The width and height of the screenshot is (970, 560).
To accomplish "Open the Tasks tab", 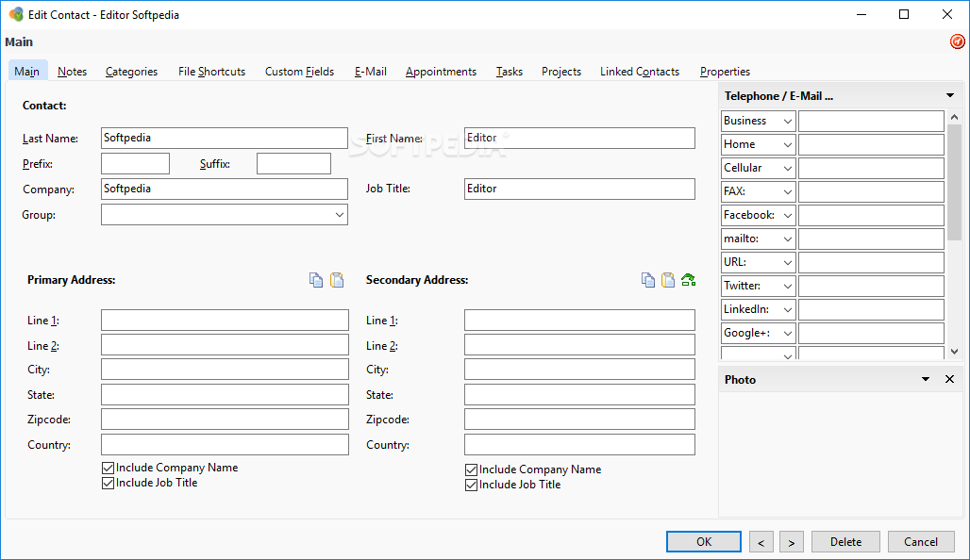I will tap(510, 72).
